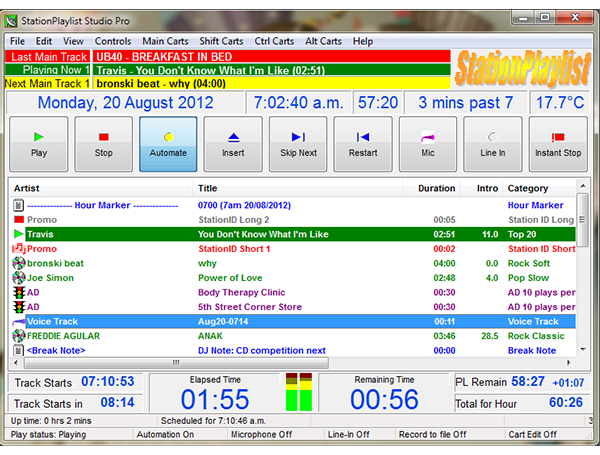The height and width of the screenshot is (455, 600).
Task: Click the music note icon beside StationID Short 1
Action: [x=19, y=249]
